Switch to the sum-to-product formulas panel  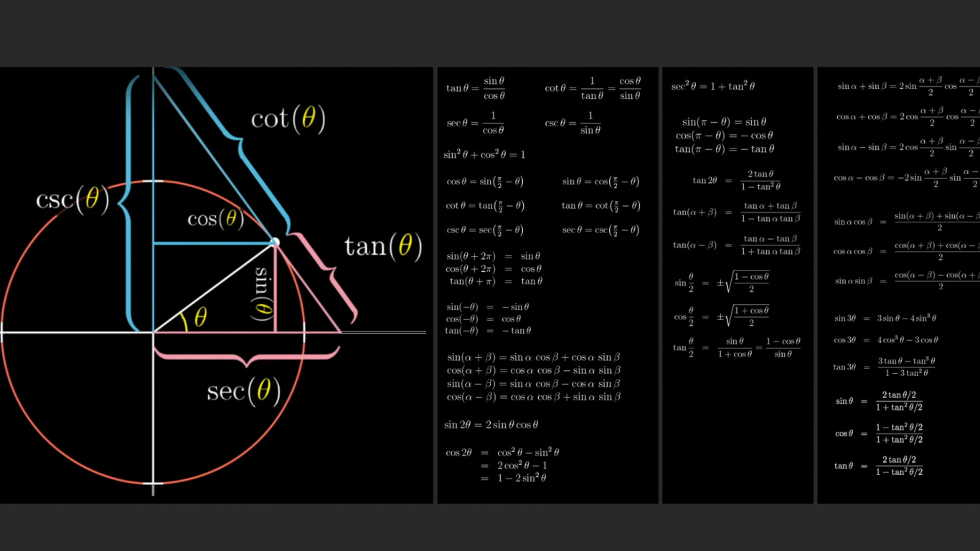[x=897, y=287]
